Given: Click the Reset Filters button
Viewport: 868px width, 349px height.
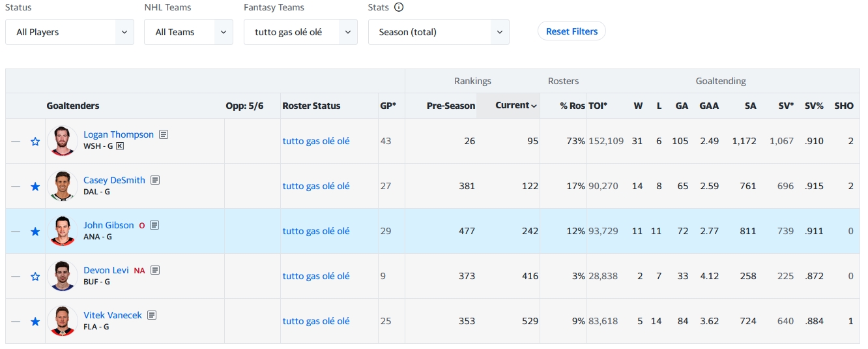Looking at the screenshot, I should [571, 31].
